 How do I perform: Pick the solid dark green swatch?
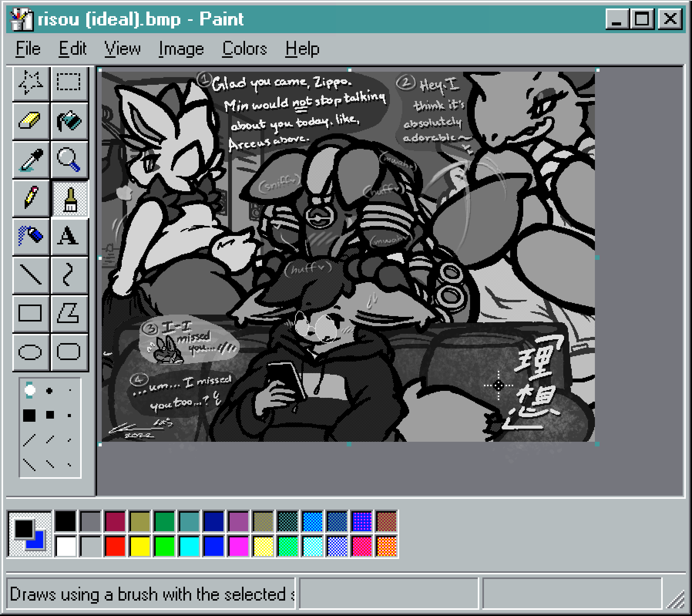(x=165, y=521)
